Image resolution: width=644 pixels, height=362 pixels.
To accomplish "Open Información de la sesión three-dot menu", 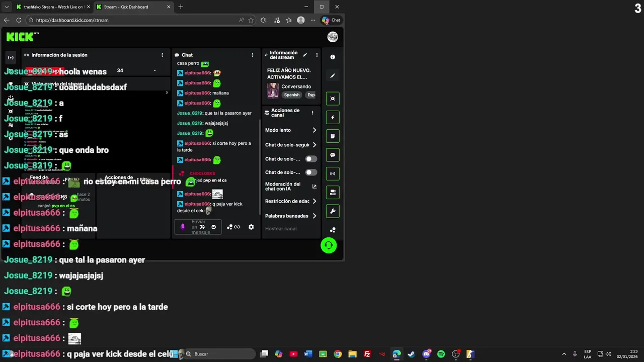I will (162, 55).
